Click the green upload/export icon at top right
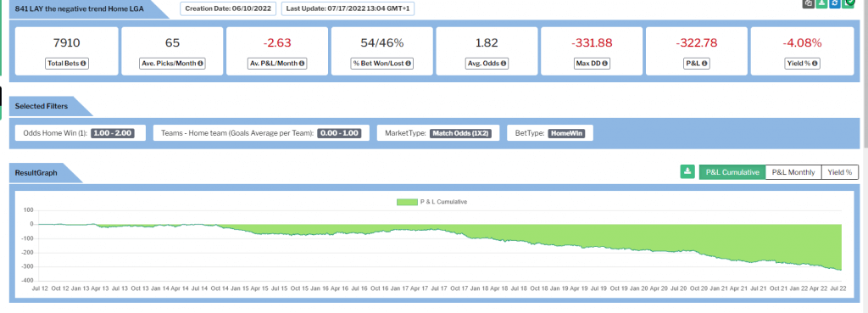 tap(821, 3)
